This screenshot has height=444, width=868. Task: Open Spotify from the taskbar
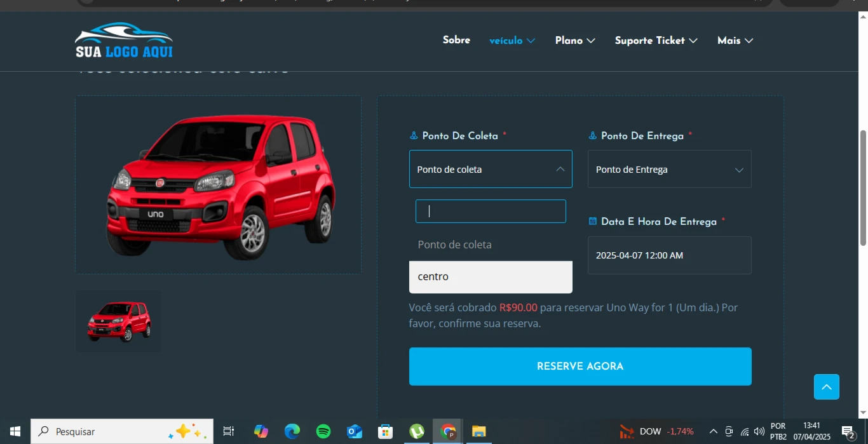[323, 431]
